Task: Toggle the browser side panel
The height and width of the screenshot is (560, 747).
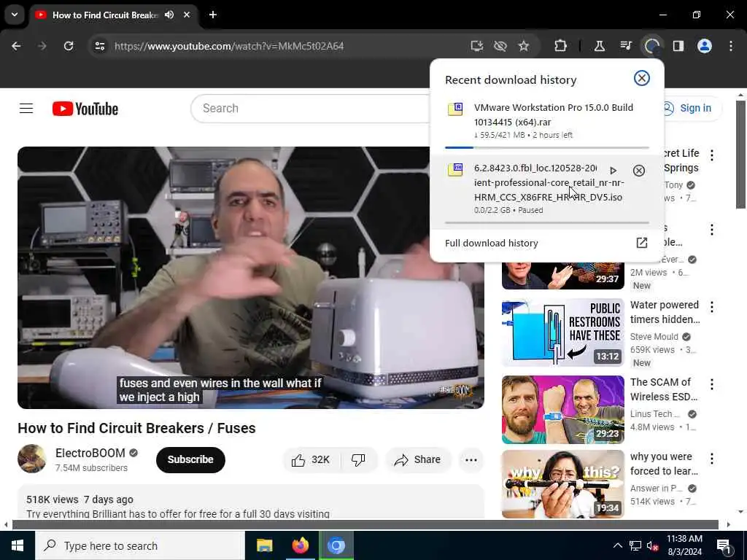Action: pos(678,46)
